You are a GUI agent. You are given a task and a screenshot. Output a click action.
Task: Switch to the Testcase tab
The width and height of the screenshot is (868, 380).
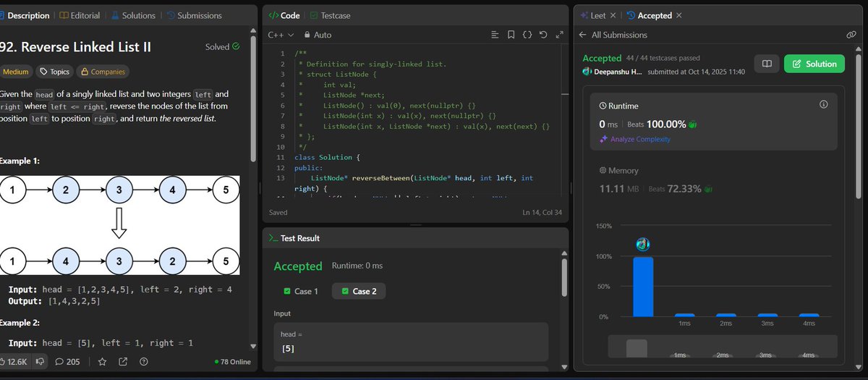(332, 15)
